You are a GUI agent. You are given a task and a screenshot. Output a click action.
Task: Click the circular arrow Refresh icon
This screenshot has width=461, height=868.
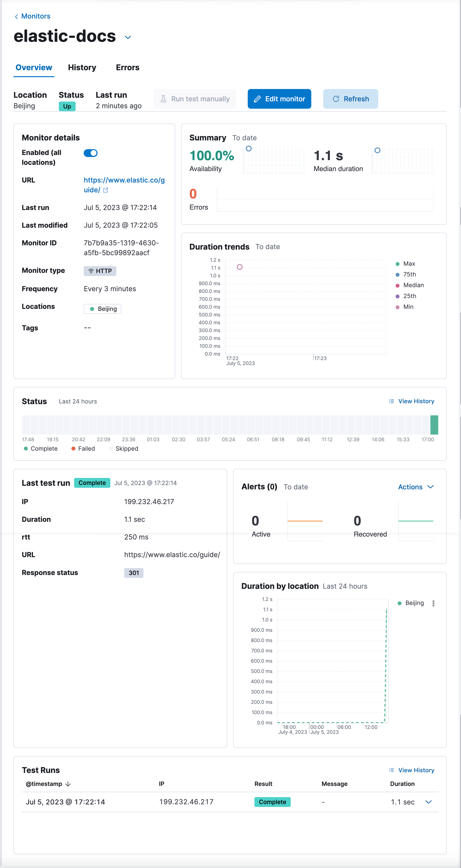[336, 99]
